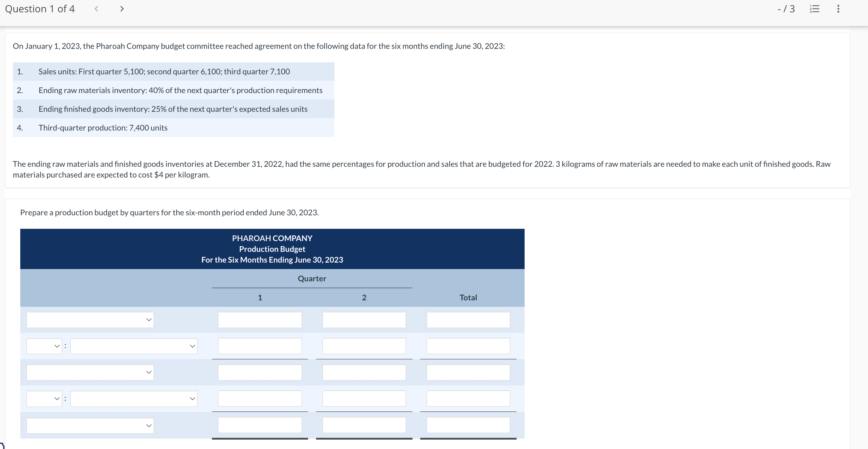Image resolution: width=868 pixels, height=449 pixels.
Task: Click first row Total input field
Action: (x=468, y=320)
